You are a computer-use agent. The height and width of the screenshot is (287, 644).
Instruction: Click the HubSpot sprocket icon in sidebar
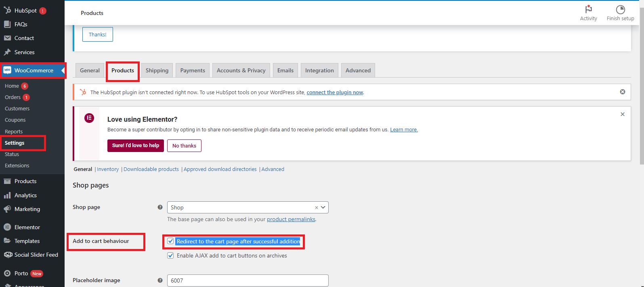click(7, 11)
